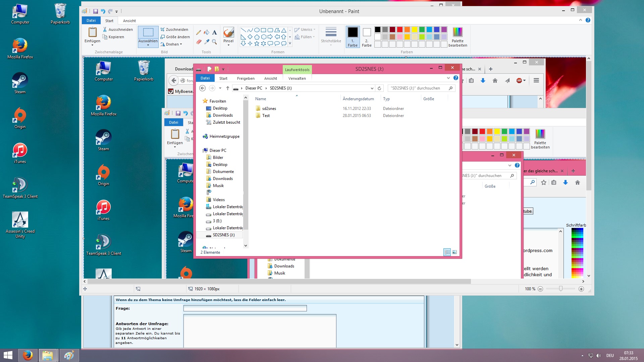Viewport: 644px width, 362px height.
Task: Open the Drehen rotate dropdown
Action: (x=171, y=44)
